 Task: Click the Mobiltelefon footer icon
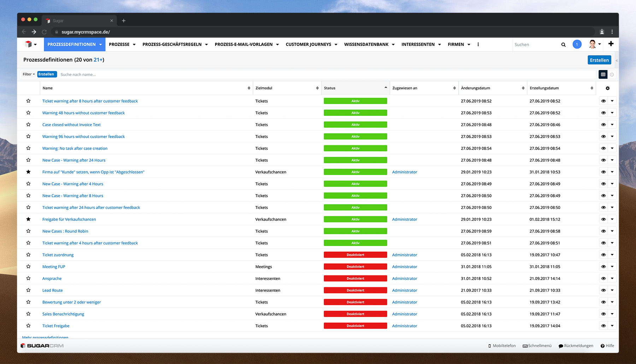click(489, 346)
